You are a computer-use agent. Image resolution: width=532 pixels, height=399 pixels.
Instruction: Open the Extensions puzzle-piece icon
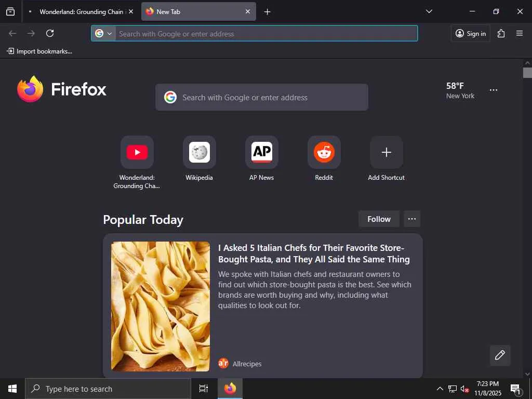tap(501, 33)
